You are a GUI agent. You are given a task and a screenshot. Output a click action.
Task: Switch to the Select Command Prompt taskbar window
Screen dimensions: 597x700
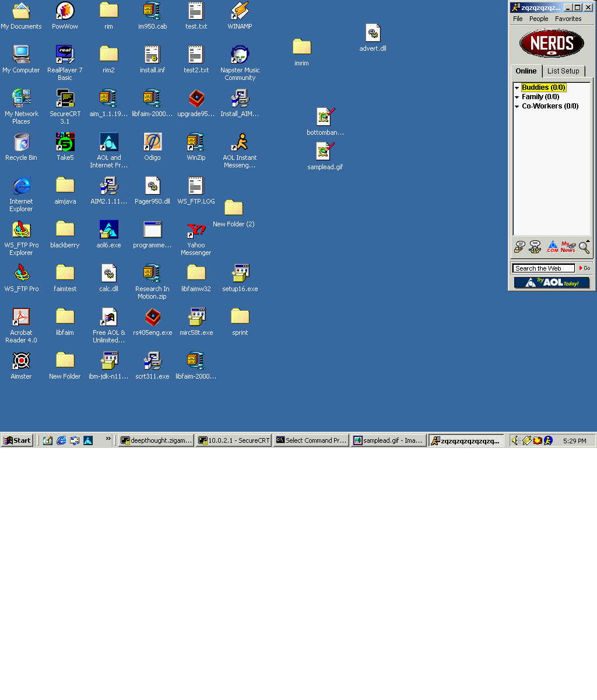click(311, 440)
